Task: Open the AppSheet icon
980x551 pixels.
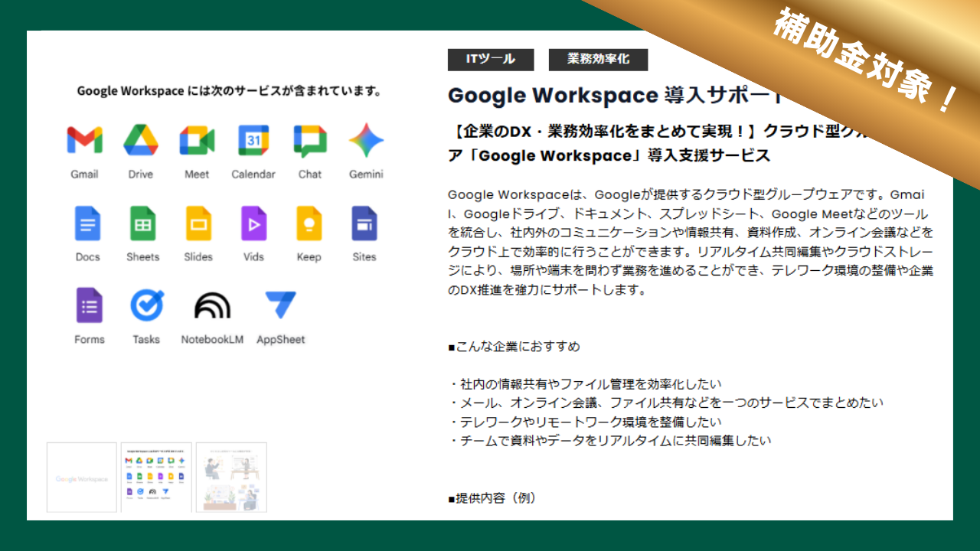Action: tap(280, 305)
